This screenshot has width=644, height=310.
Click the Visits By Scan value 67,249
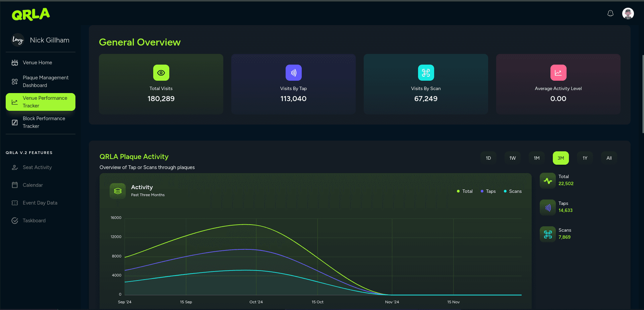point(426,99)
